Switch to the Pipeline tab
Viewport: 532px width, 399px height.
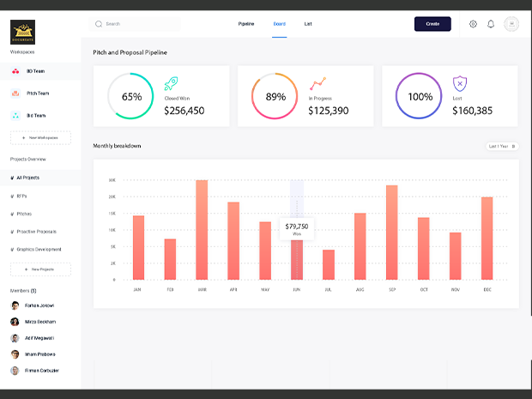tap(246, 24)
